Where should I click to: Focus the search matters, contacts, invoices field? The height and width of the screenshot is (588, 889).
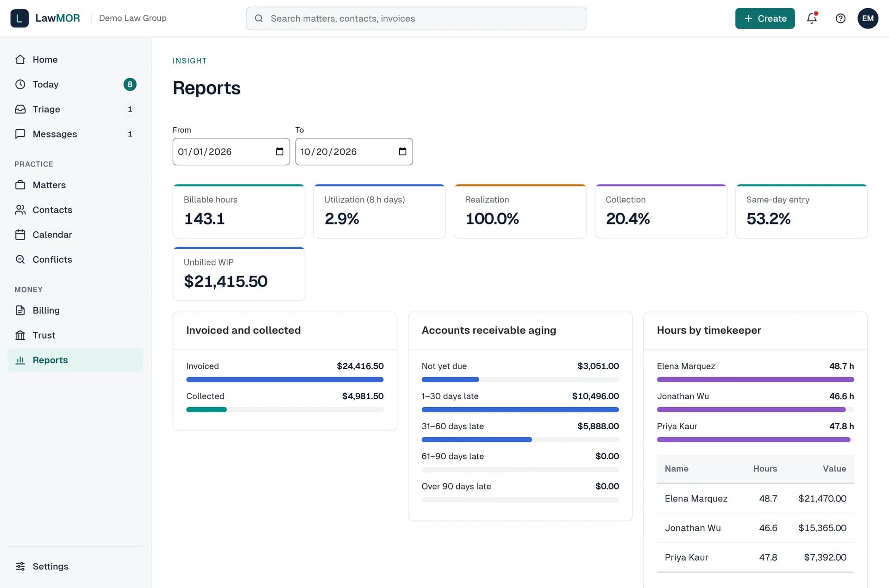click(416, 19)
